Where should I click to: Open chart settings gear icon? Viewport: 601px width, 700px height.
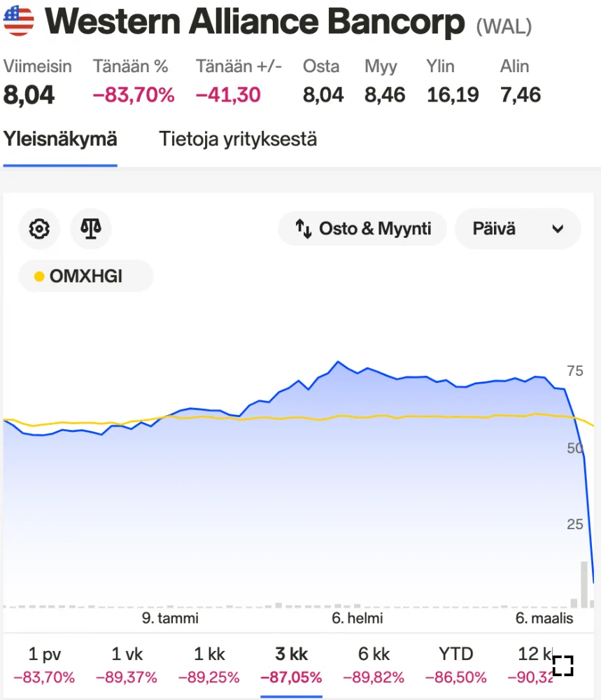[x=39, y=229]
